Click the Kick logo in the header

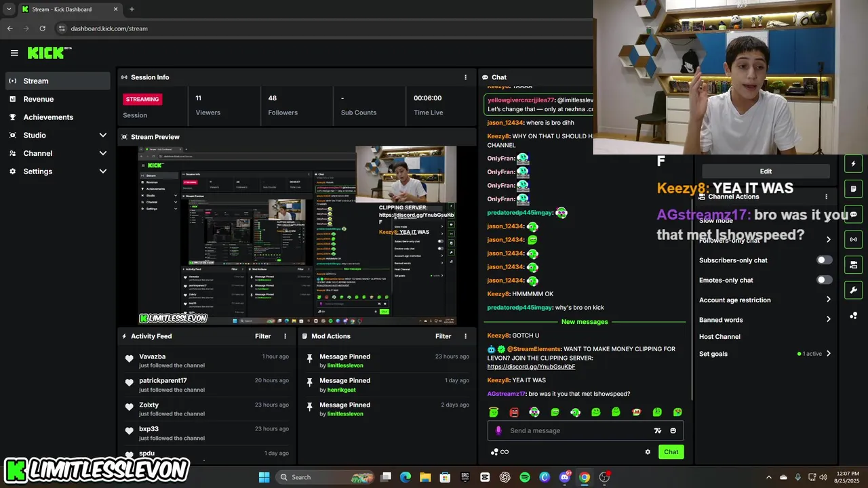pos(50,53)
